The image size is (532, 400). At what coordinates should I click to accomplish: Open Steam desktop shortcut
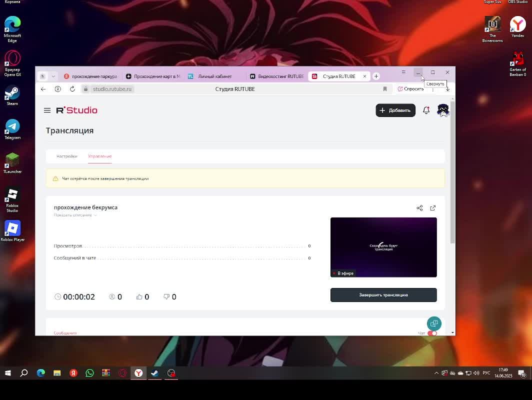click(12, 95)
